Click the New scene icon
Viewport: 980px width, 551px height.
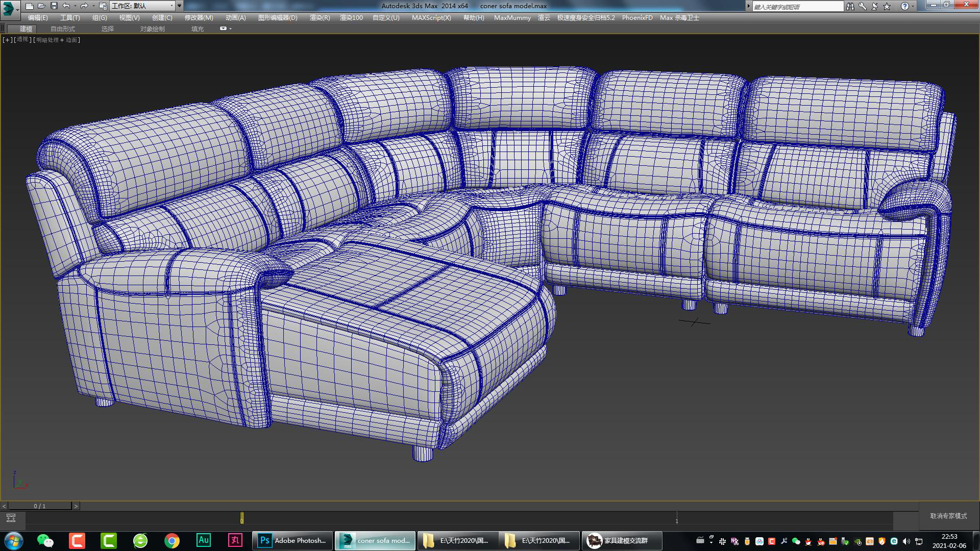point(29,6)
